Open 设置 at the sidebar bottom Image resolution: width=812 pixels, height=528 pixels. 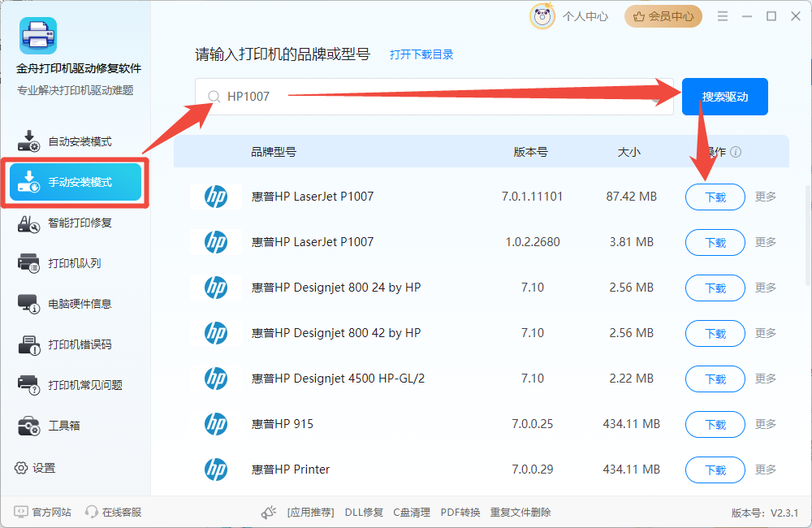(x=35, y=468)
